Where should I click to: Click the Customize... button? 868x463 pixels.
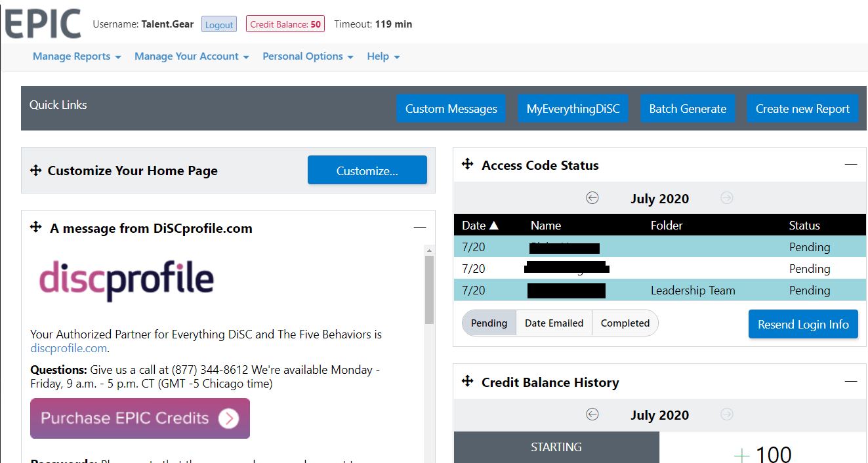point(367,171)
